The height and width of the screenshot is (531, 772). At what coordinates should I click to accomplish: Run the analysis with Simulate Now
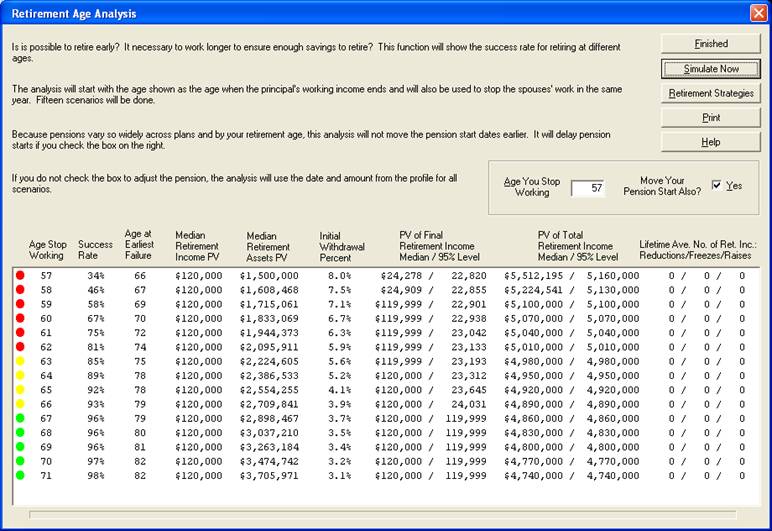point(711,69)
